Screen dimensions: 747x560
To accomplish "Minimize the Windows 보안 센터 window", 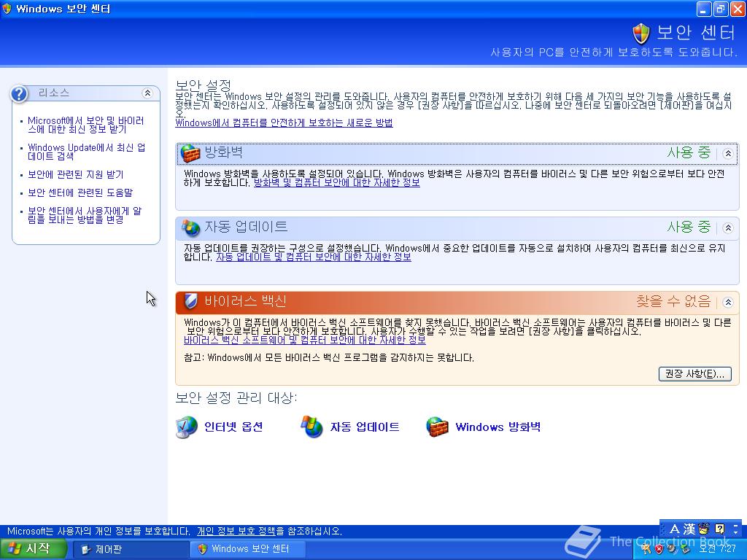I will [704, 9].
